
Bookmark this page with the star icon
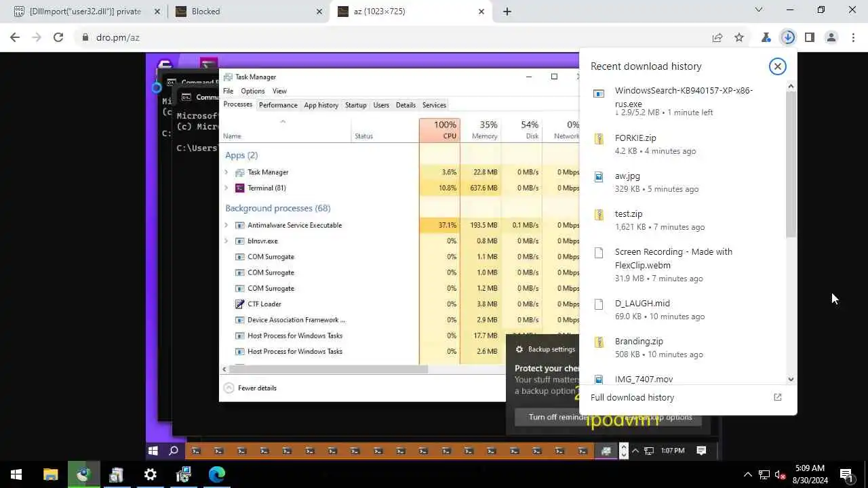[x=739, y=38]
